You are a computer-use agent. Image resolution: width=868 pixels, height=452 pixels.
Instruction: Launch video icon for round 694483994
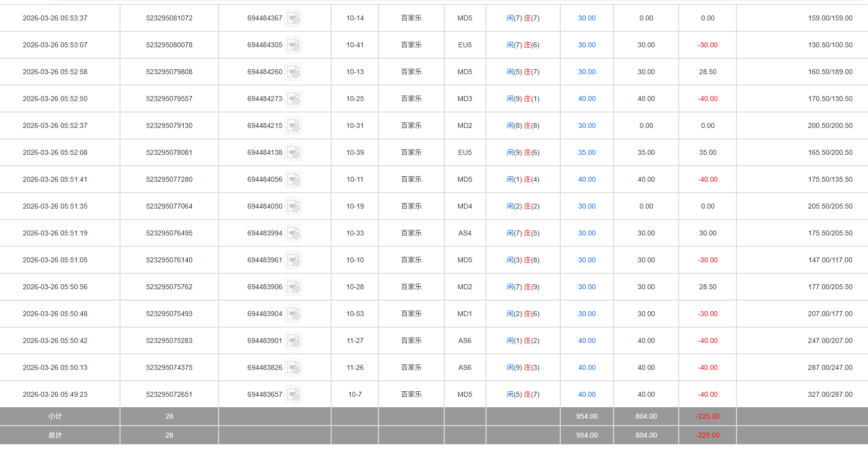click(x=293, y=233)
